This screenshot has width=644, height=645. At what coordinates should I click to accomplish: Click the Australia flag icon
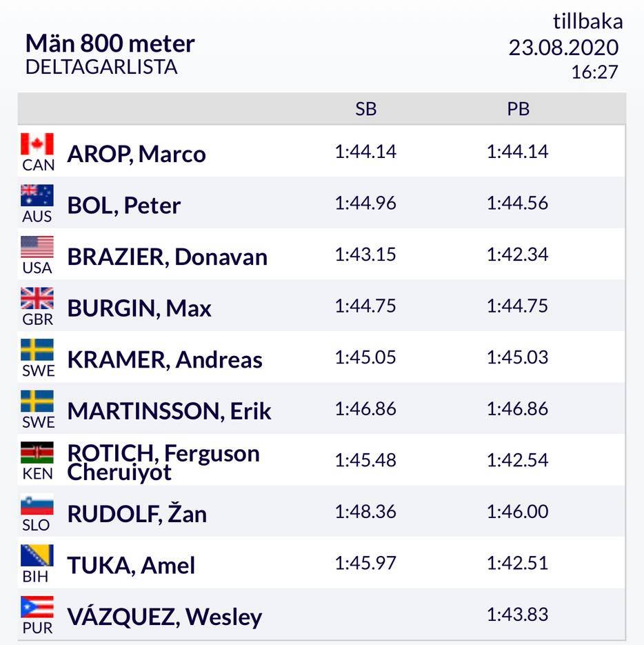click(x=37, y=196)
